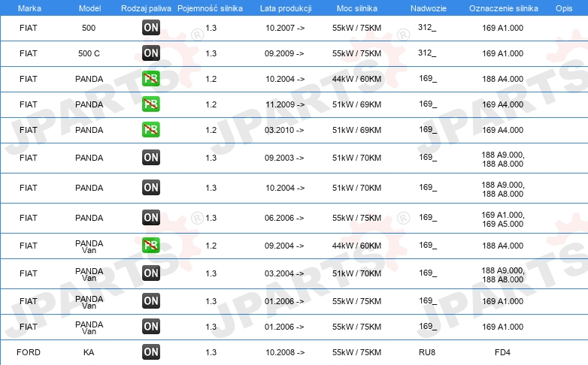This screenshot has width=588, height=365.
Task: Select the FIAT brand cell in the 500 C row
Action: coord(29,53)
